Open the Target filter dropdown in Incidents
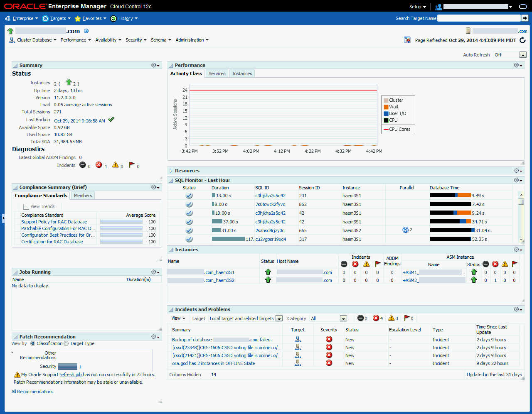This screenshot has width=532, height=414. point(279,318)
